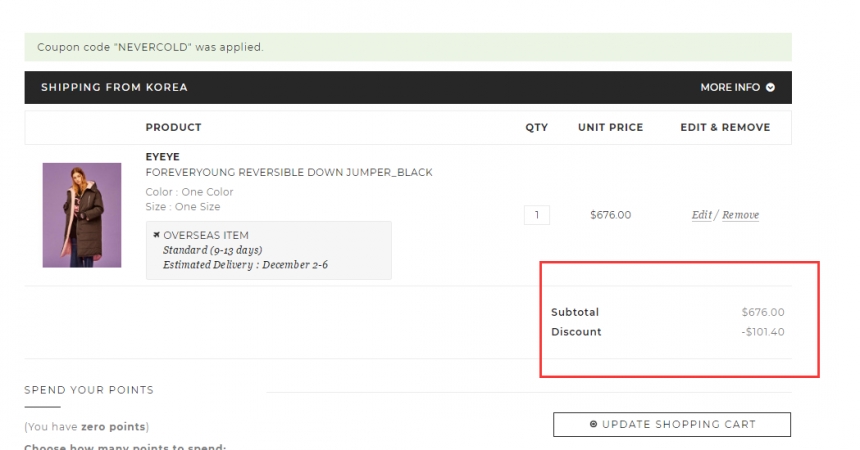860x450 pixels.
Task: Click the Subtotal amount $676.00
Action: pos(763,312)
